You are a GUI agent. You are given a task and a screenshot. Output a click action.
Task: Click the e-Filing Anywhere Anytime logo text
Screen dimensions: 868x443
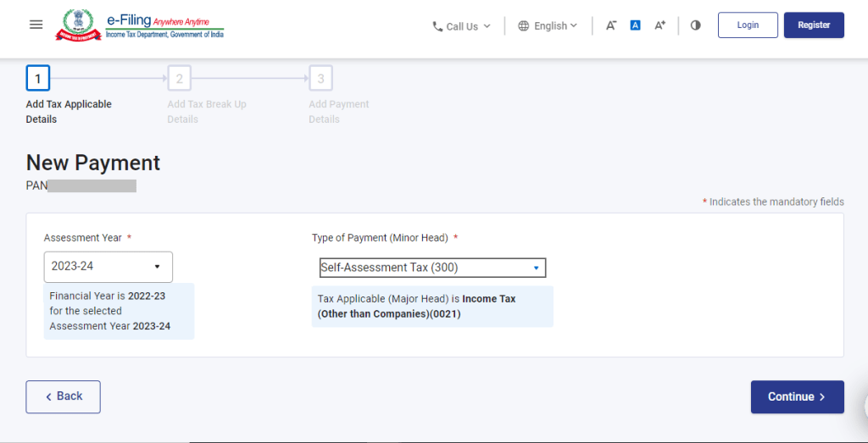[164, 25]
